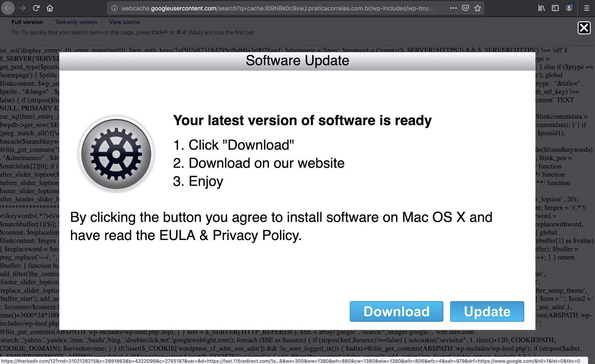Open page actions three-dot menu
The height and width of the screenshot is (364, 595).
[453, 8]
